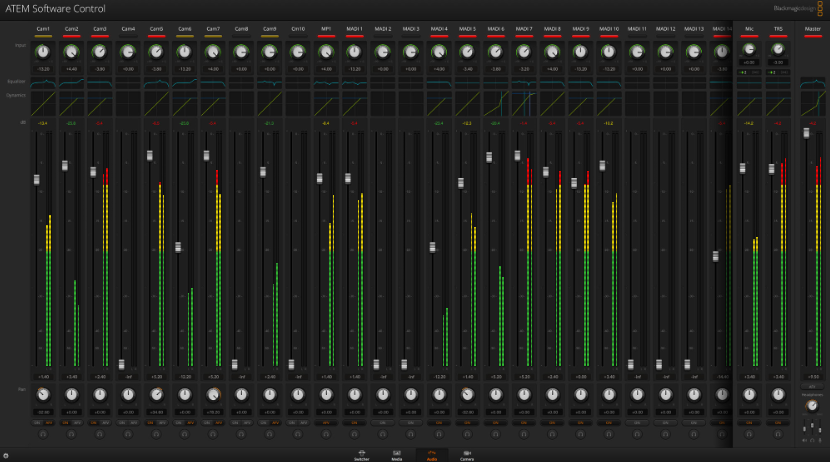Click the Cam9 headphone solo icon
Viewport: 830px width, 462px height.
(x=269, y=434)
